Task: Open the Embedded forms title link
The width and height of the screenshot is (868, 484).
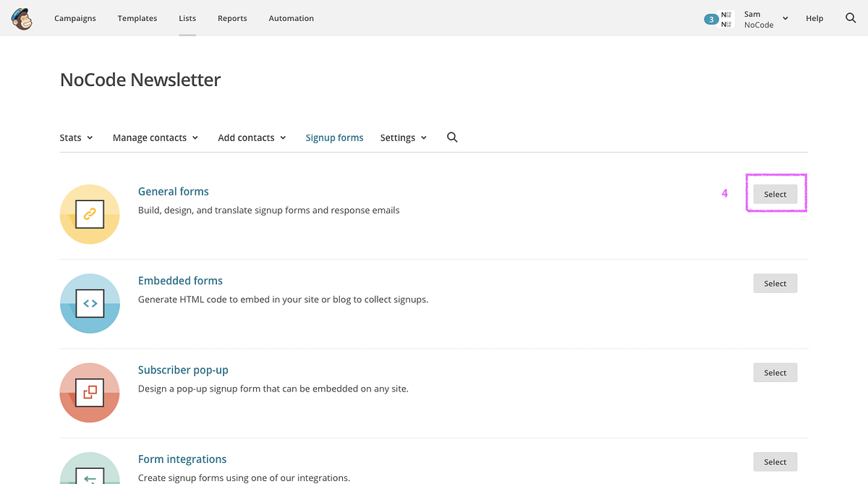Action: tap(180, 281)
